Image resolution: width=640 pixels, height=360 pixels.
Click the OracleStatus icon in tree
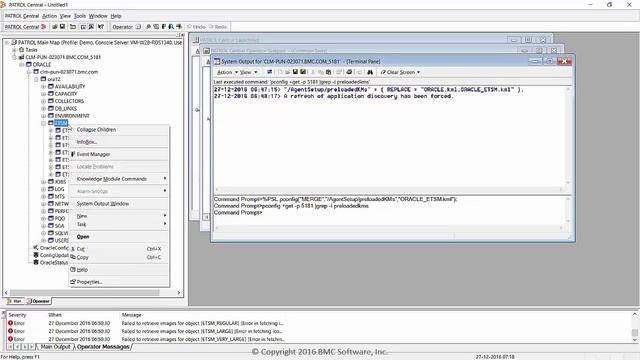[36, 262]
